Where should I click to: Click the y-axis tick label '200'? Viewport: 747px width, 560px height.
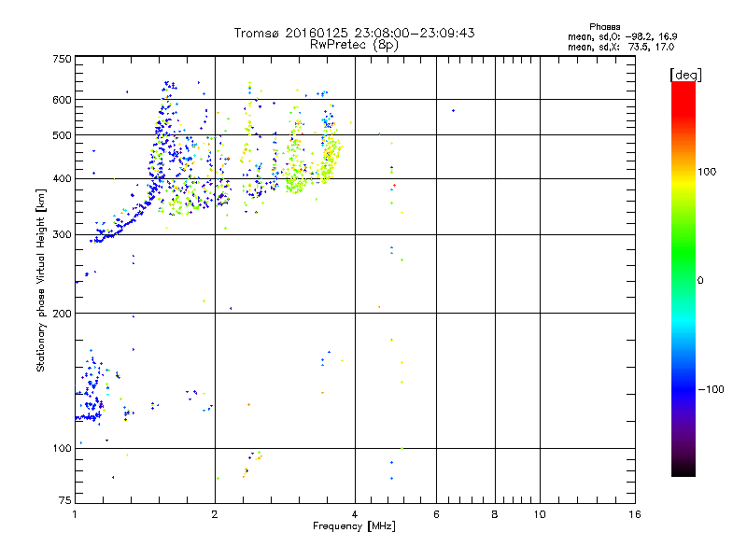62,314
